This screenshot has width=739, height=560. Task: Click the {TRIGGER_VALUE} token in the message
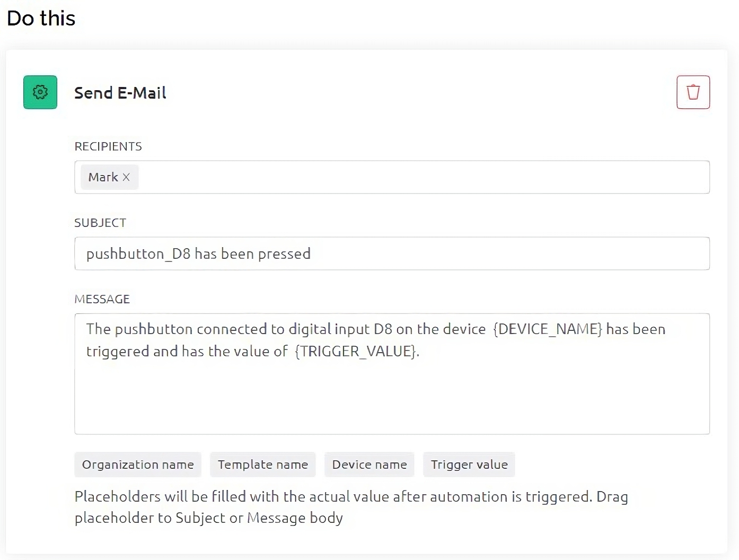pos(356,352)
